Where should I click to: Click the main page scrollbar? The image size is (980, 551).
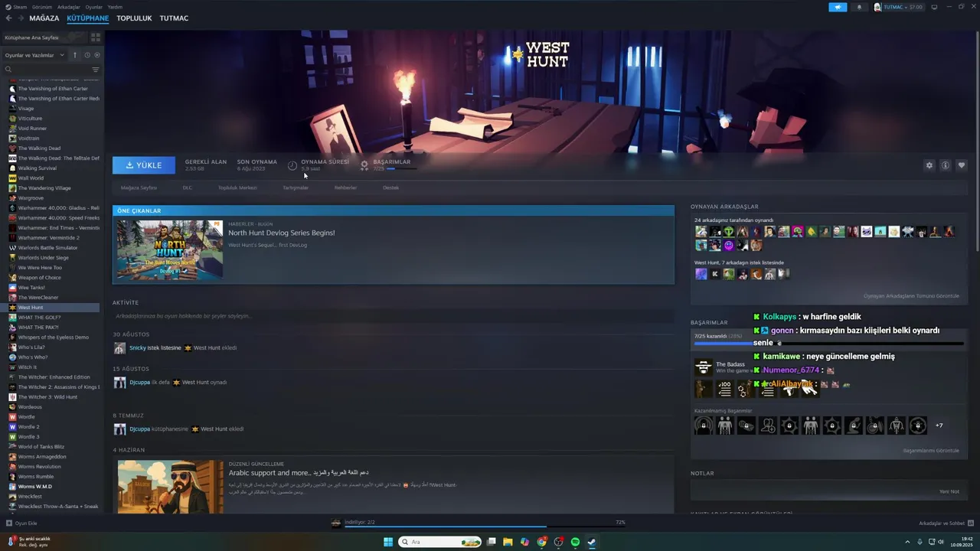(976, 142)
